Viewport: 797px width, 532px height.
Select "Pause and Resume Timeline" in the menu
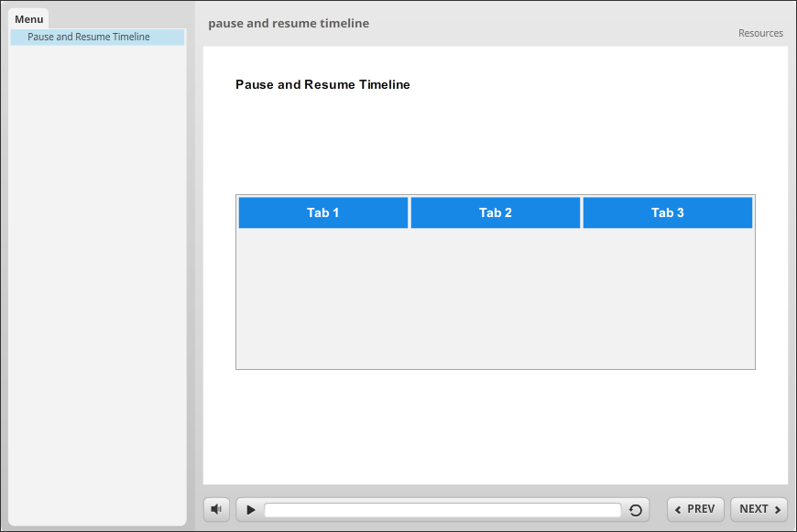[x=88, y=36]
